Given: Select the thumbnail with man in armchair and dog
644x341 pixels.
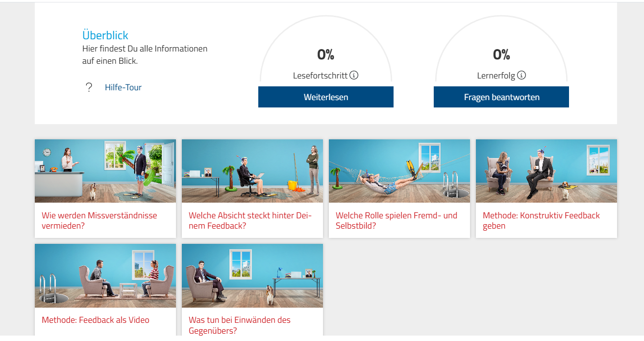Looking at the screenshot, I should click(x=252, y=276).
